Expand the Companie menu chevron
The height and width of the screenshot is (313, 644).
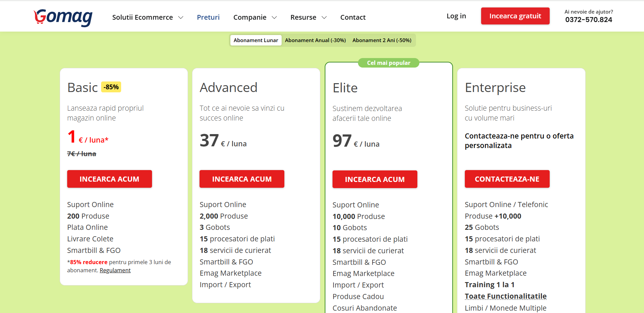[274, 18]
